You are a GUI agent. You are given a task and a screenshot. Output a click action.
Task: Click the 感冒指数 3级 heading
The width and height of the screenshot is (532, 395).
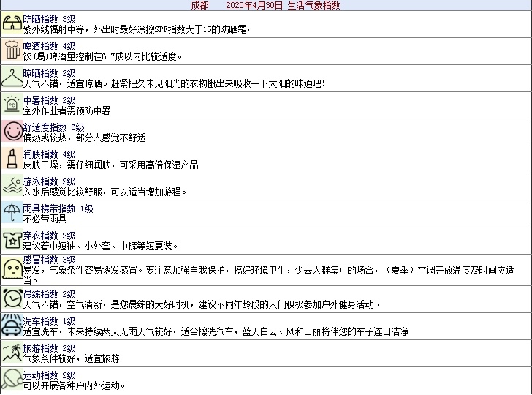[x=49, y=260]
